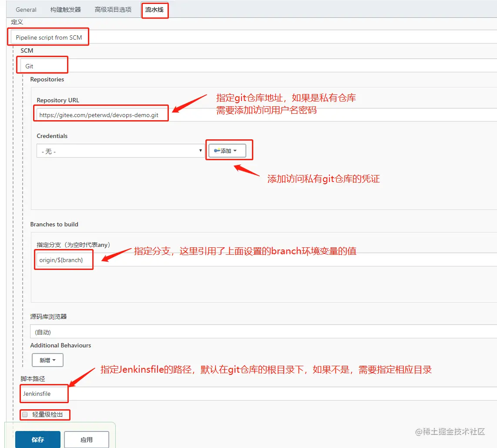This screenshot has width=497, height=448.
Task: Open the 高级项目选项 tab
Action: (113, 10)
